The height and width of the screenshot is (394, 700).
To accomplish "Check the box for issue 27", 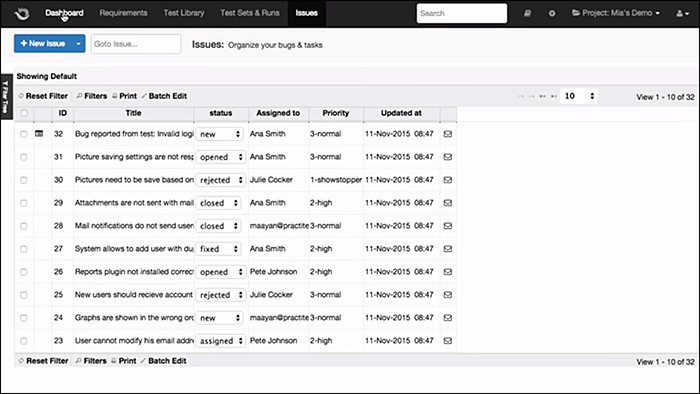I will click(x=24, y=249).
